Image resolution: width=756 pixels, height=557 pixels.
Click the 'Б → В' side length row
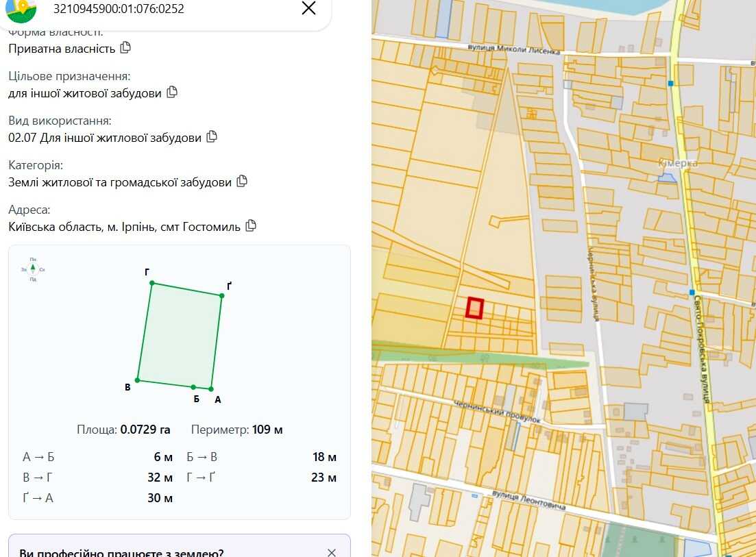click(261, 457)
